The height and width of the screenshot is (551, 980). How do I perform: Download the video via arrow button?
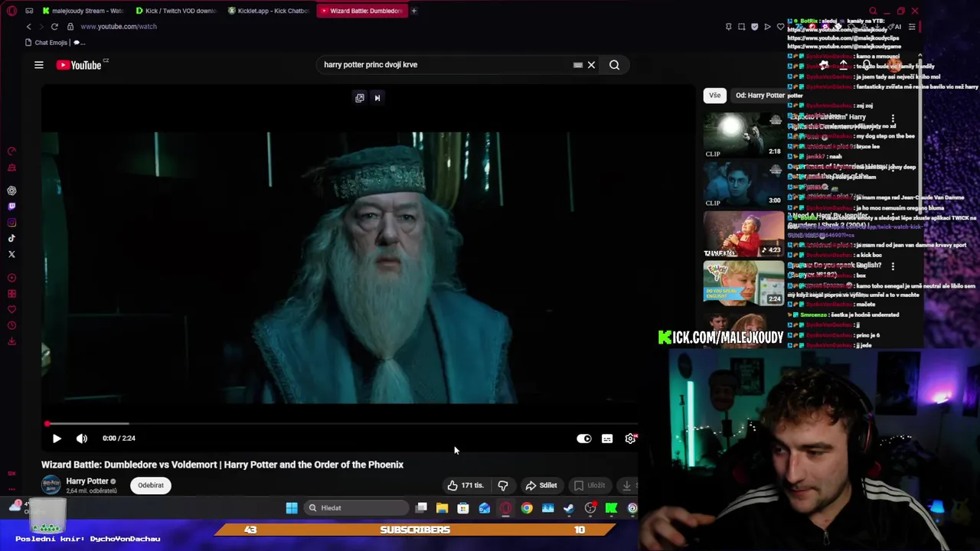point(626,485)
